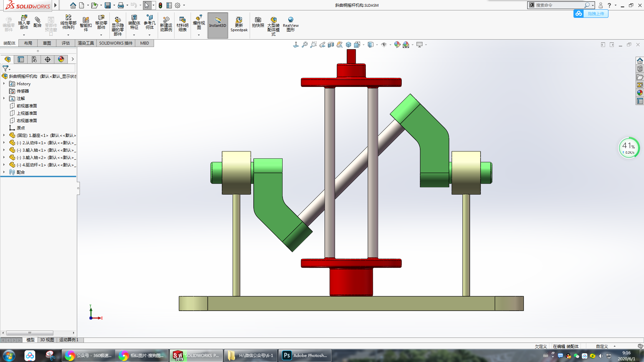644x362 pixels.
Task: Expand the (固定) 1.基座<1> component
Action: (x=4, y=135)
